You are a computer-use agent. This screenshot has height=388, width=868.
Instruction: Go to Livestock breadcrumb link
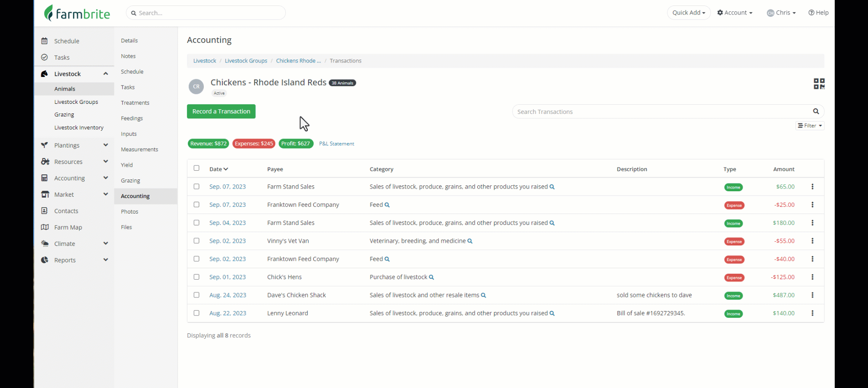[205, 61]
